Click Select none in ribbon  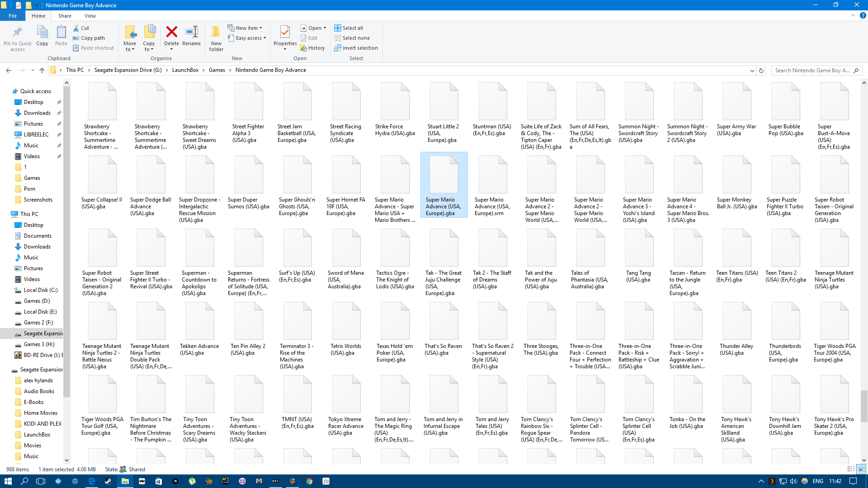click(352, 38)
